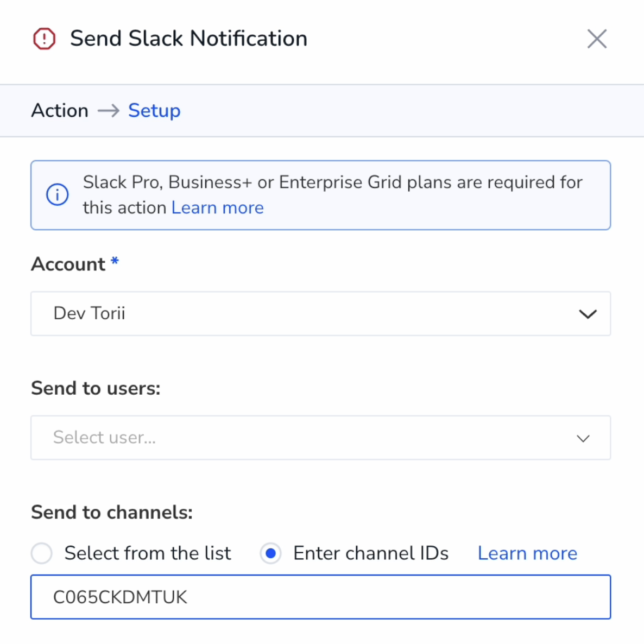Click the 'Enter channel IDs' label text

371,553
